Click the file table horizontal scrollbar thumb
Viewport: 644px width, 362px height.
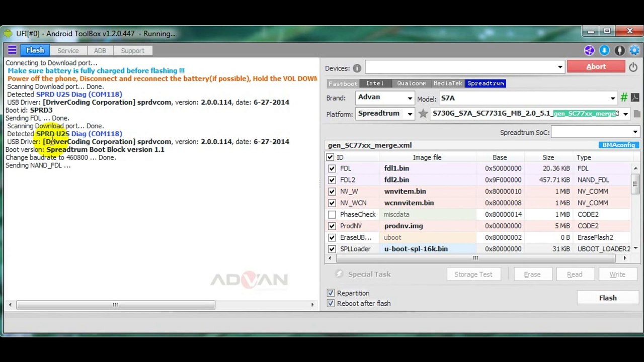pos(475,258)
